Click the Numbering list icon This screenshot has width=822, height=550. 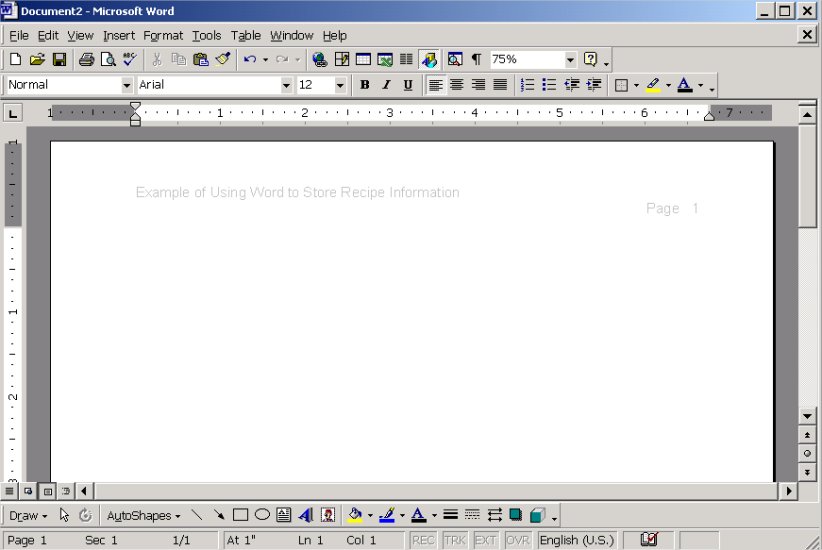coord(527,85)
